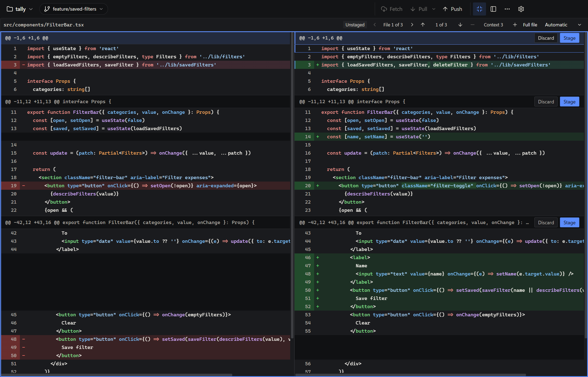
Task: Expand the Pull options chevron
Action: 434,9
